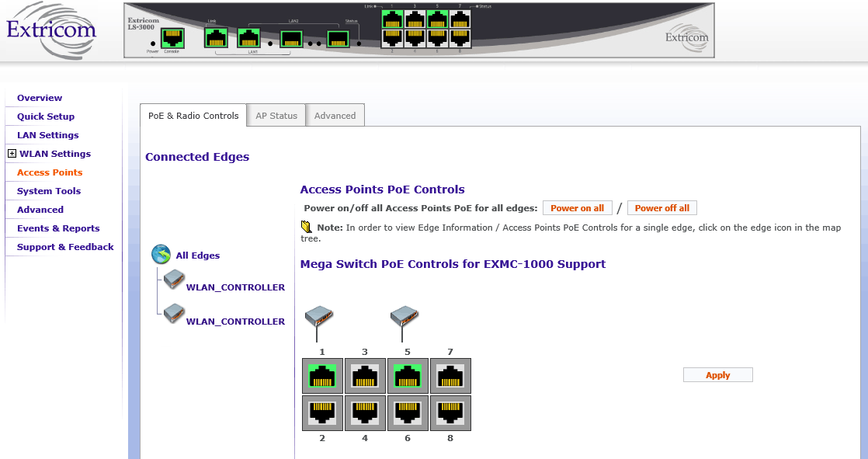Viewport: 868px width, 459px height.
Task: Click the Console port on device image
Action: [172, 37]
